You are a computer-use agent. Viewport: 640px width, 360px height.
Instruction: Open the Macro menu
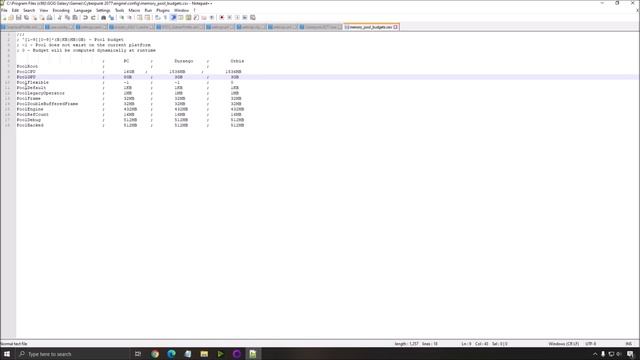[x=134, y=10]
